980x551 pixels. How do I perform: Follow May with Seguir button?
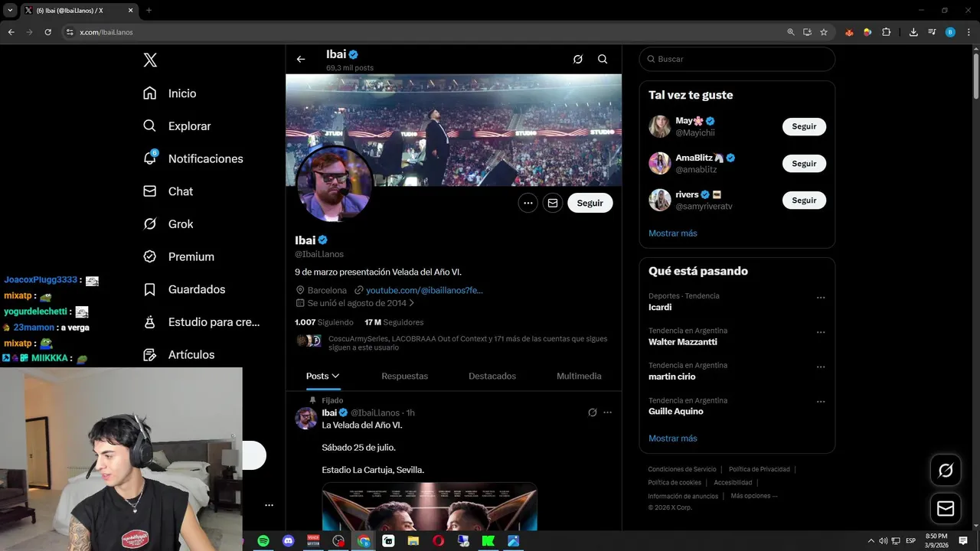point(804,126)
